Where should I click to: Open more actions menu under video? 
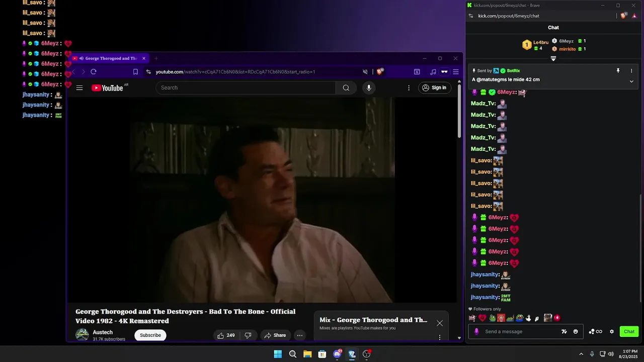(x=300, y=335)
